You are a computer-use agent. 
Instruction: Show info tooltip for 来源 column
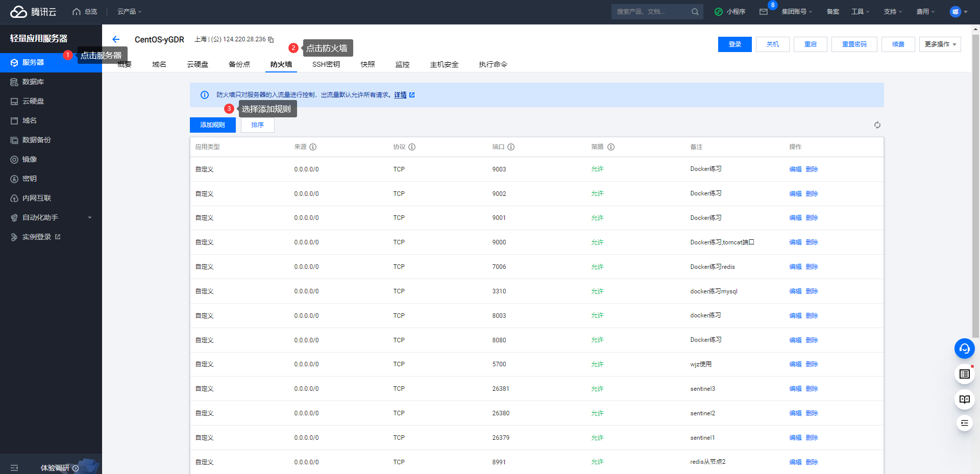coord(313,147)
